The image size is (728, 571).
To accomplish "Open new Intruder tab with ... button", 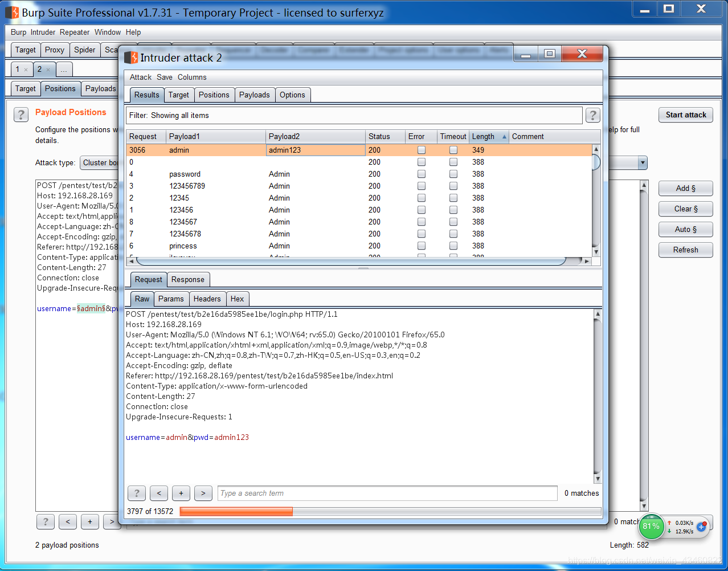I will 64,70.
